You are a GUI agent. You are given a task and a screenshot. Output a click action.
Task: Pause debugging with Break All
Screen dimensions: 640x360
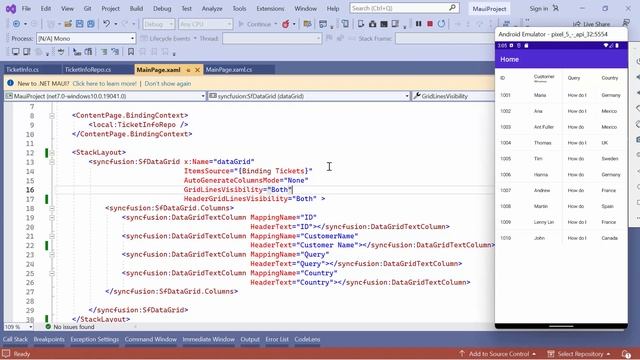tap(418, 24)
